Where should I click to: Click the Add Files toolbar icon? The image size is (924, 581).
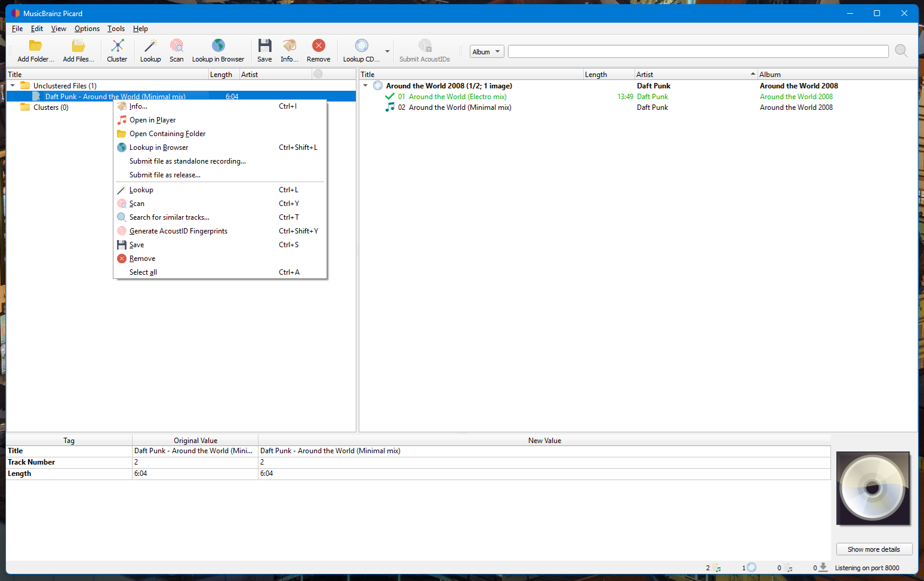78,47
